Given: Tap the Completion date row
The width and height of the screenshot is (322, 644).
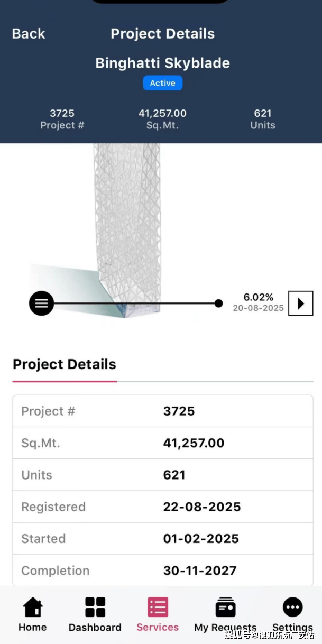Looking at the screenshot, I should coord(162,571).
